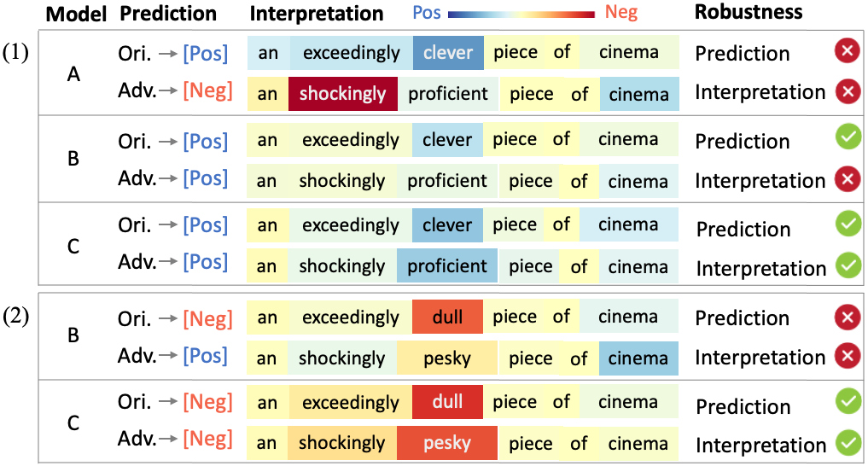The height and width of the screenshot is (466, 868).
Task: Click red X beside Model A Prediction
Action: click(x=847, y=51)
